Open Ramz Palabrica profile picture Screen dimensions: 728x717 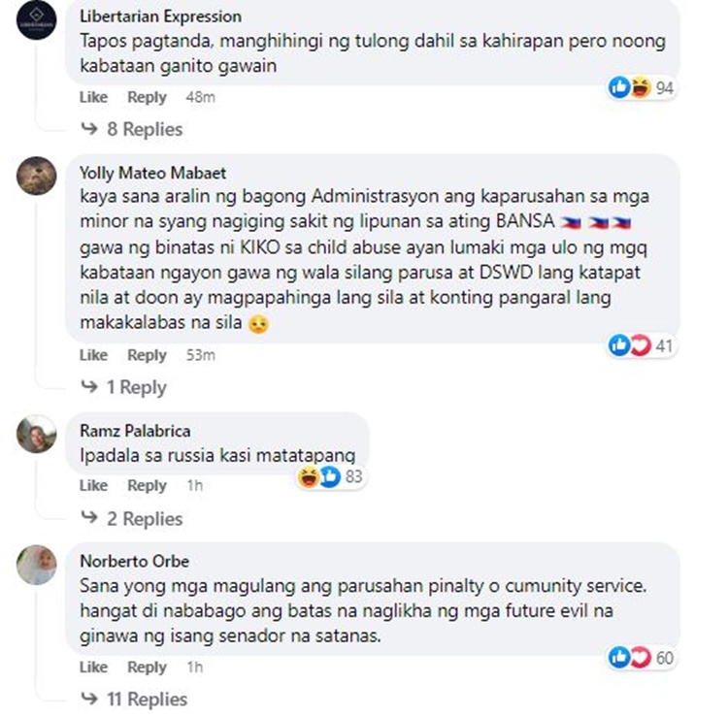tap(36, 434)
